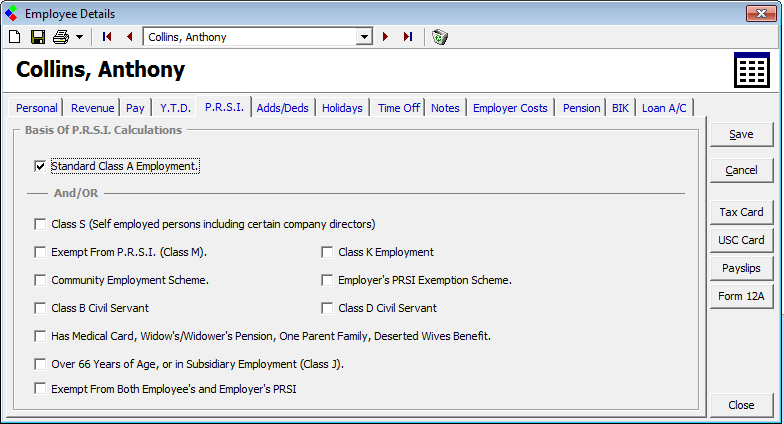
Task: Open the calendar grid icon
Action: pos(752,70)
